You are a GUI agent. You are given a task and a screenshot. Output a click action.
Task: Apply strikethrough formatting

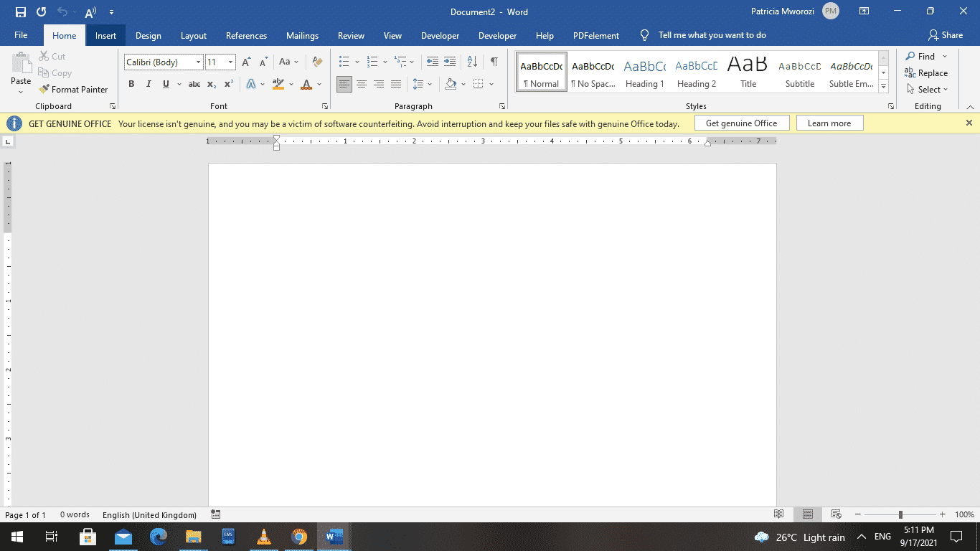(x=194, y=84)
